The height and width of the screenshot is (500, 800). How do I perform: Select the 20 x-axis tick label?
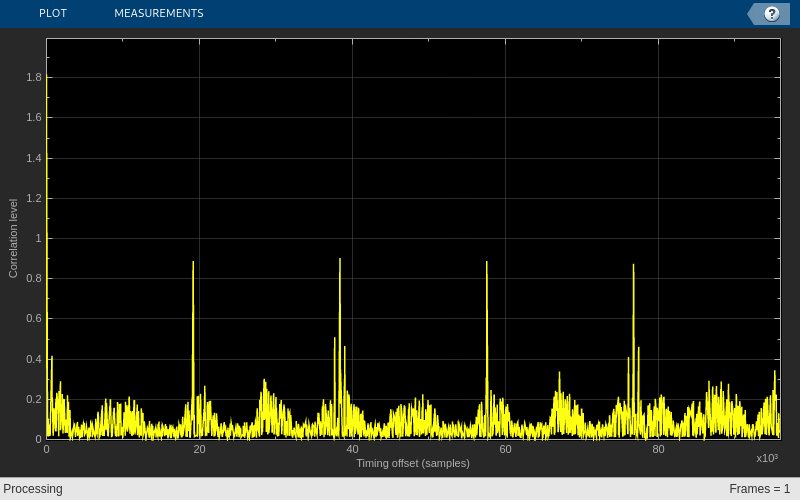[199, 449]
